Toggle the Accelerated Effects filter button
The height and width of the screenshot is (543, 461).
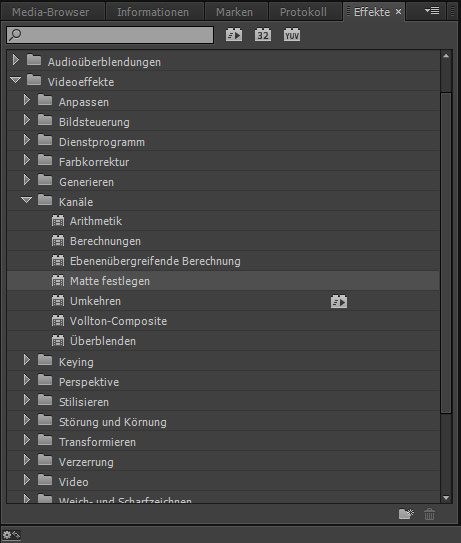tap(234, 35)
